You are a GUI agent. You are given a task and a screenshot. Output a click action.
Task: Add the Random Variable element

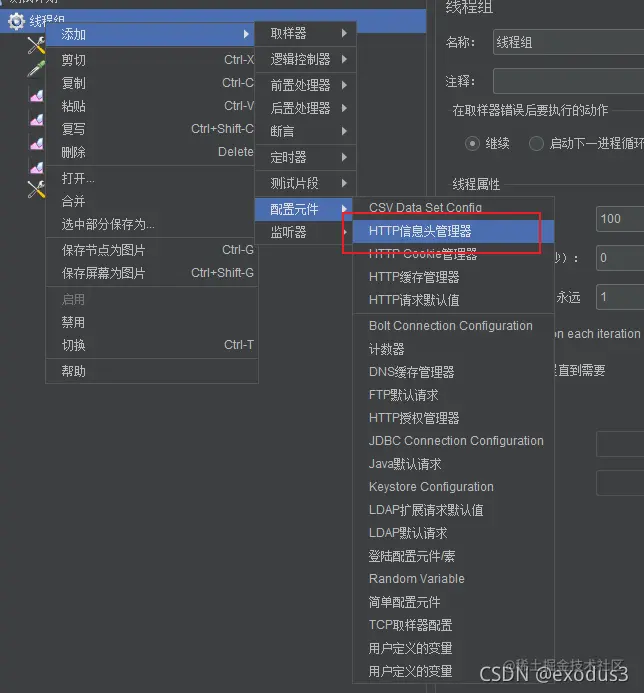pos(453,579)
